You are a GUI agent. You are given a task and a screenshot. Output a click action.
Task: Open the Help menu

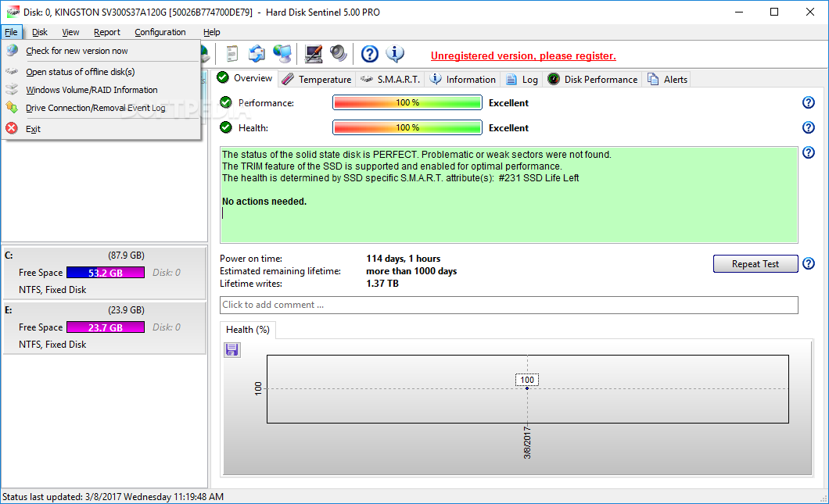[211, 32]
